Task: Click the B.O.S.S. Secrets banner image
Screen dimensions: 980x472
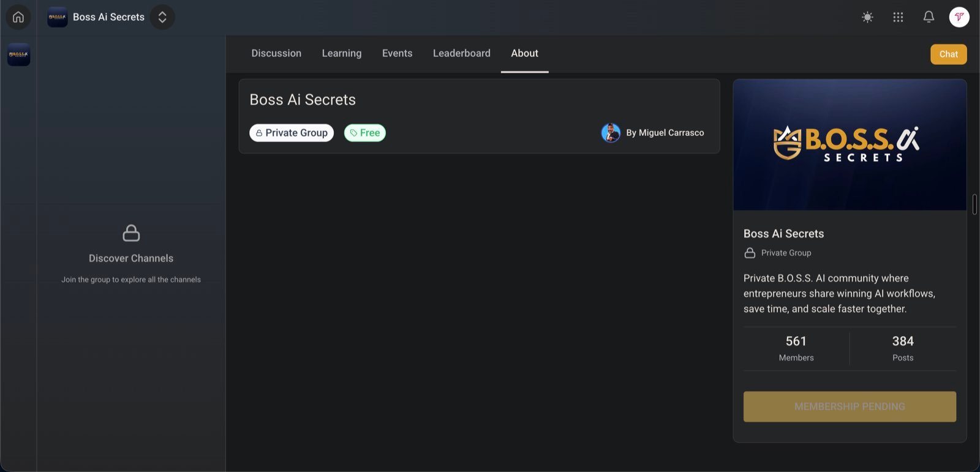Action: (850, 145)
